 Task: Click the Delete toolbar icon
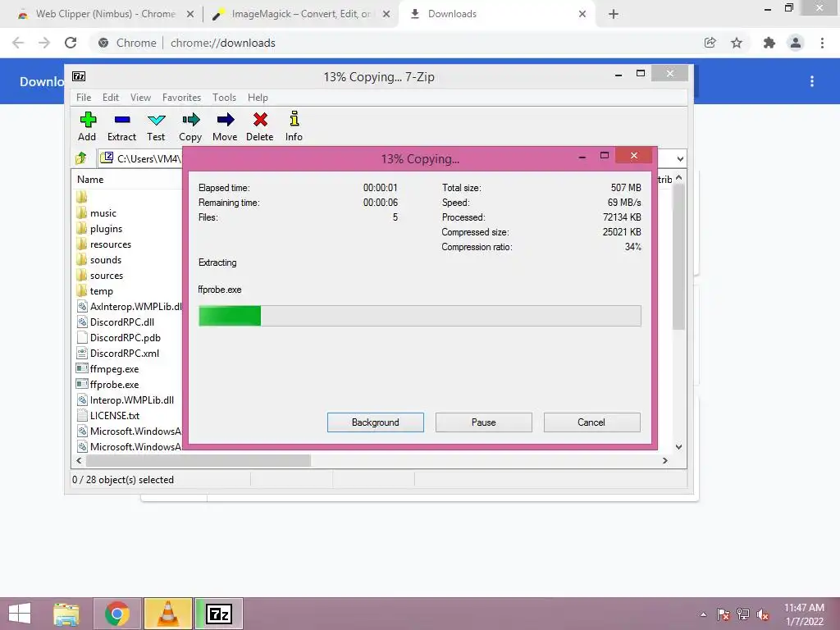[x=260, y=120]
